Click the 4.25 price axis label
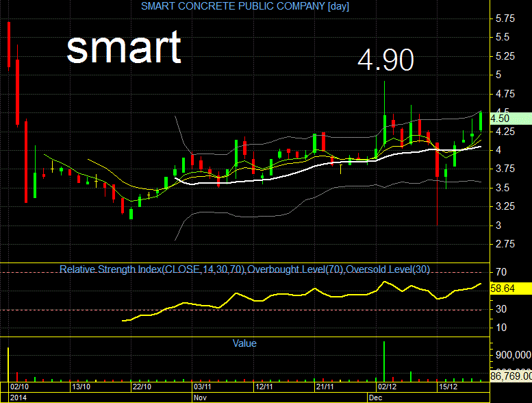Viewport: 532px width, 403px height. [x=505, y=132]
